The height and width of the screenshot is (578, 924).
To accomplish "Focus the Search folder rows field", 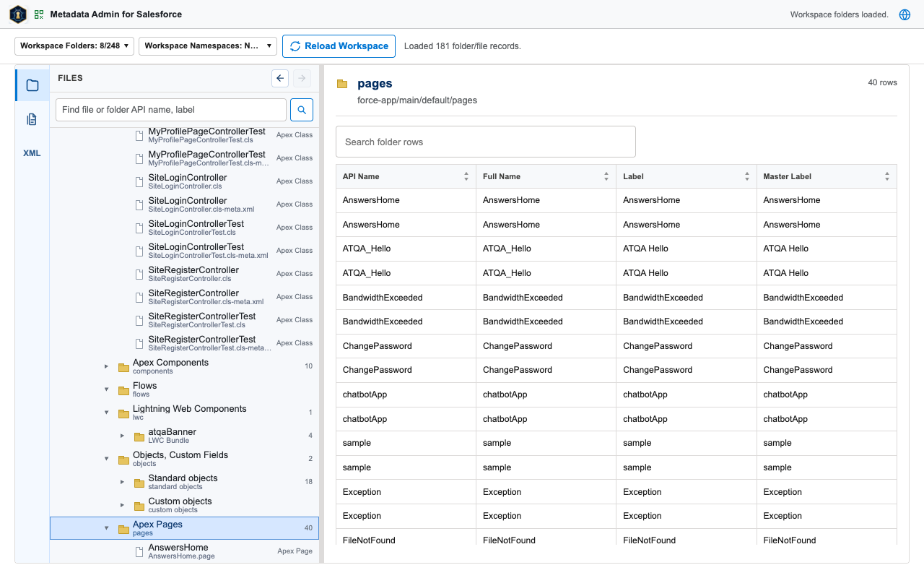I will pyautogui.click(x=486, y=142).
